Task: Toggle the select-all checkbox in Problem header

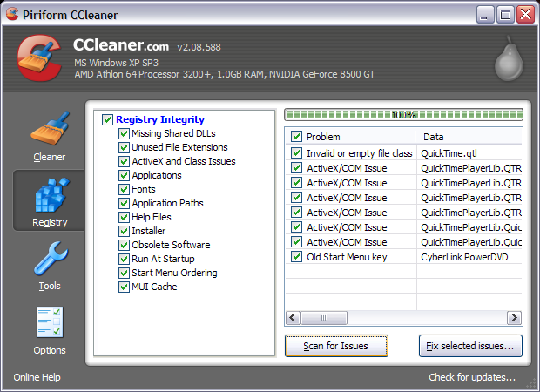Action: 296,137
